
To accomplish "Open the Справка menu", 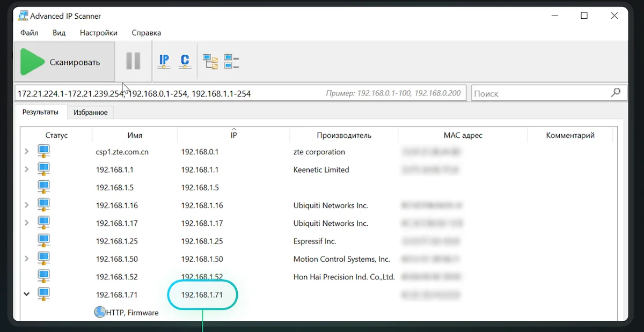I will pyautogui.click(x=146, y=33).
